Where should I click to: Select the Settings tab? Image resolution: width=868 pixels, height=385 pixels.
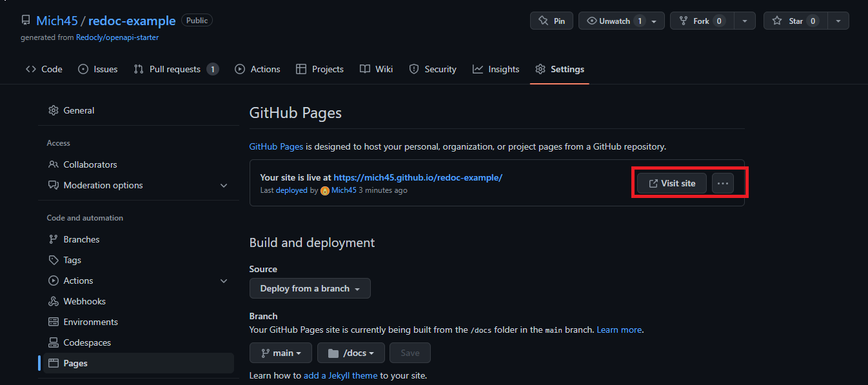click(559, 69)
